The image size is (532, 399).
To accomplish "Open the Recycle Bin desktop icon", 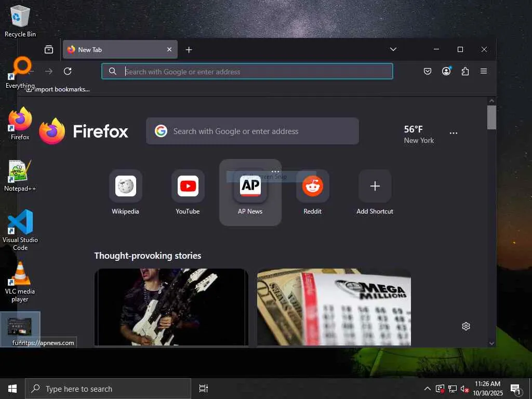I will pyautogui.click(x=20, y=21).
